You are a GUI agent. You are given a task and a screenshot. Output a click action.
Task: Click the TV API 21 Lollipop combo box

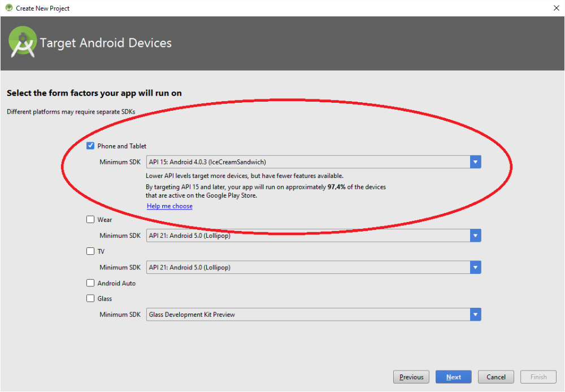[314, 267]
